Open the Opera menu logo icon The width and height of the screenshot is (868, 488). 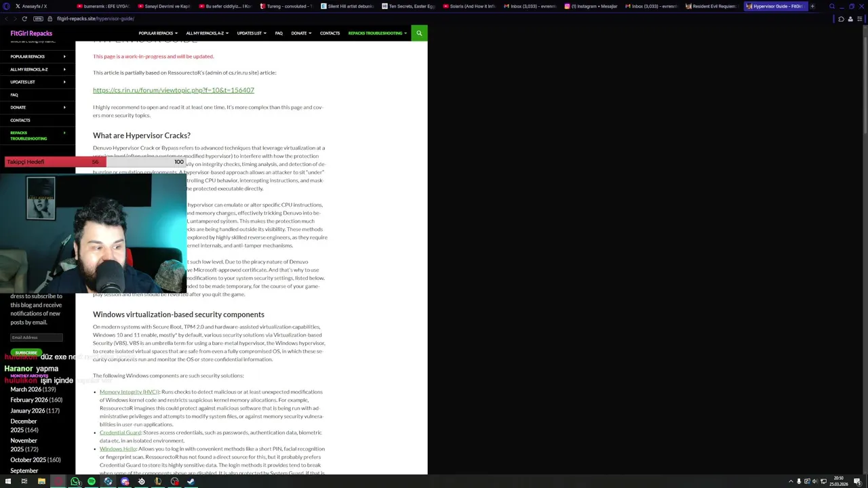tap(5, 6)
